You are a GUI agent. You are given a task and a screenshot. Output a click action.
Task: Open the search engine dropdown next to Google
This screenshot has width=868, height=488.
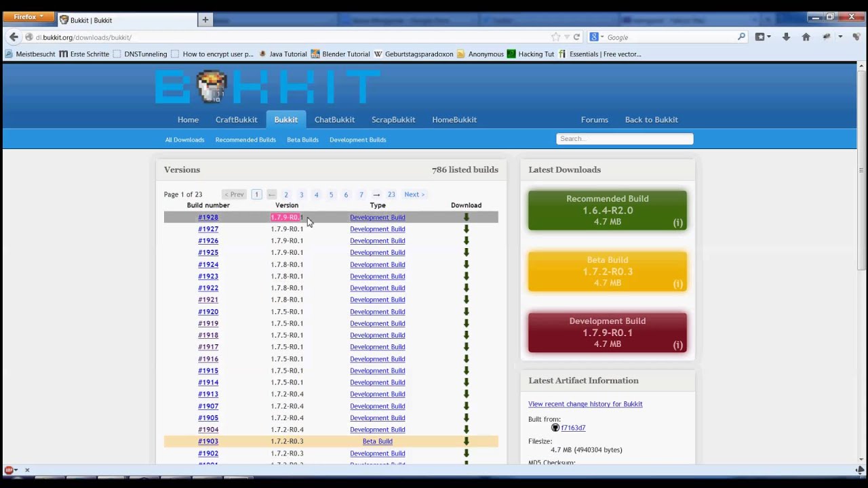point(597,37)
